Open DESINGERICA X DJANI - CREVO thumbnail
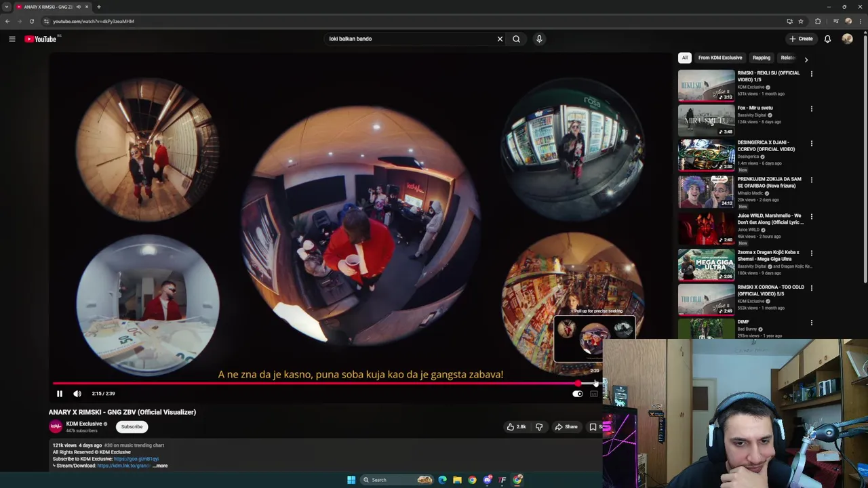868x488 pixels. tap(706, 155)
